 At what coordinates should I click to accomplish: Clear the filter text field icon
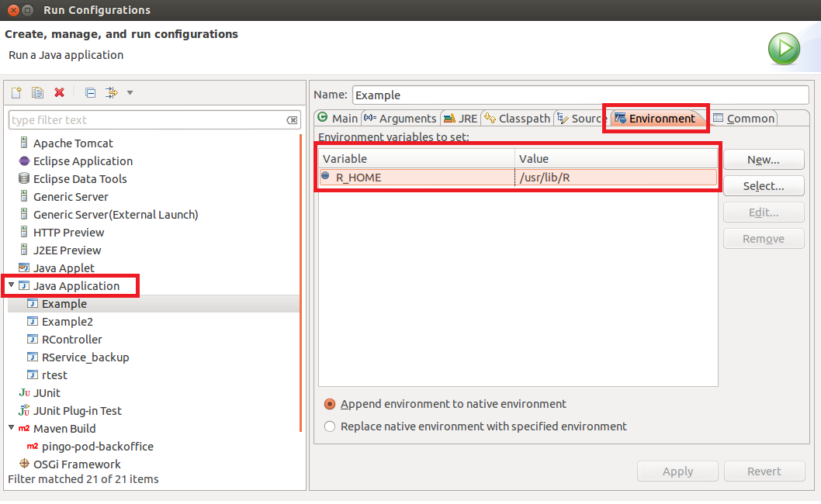click(293, 120)
